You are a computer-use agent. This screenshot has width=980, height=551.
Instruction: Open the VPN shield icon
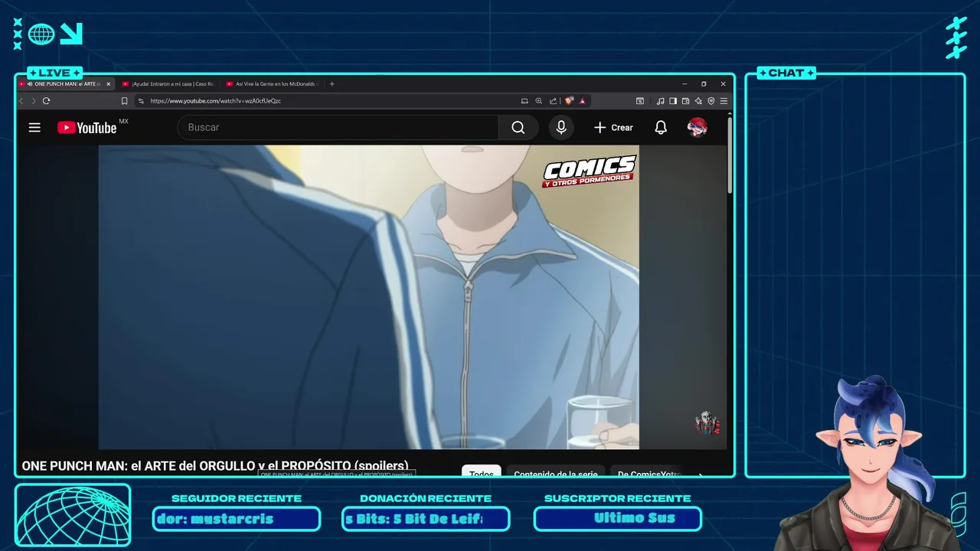(710, 101)
